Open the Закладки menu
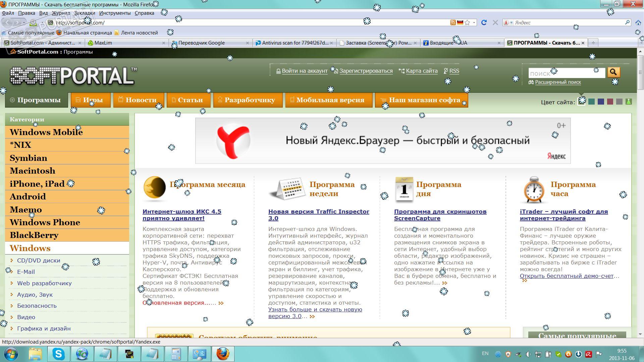The height and width of the screenshot is (362, 644). coord(85,13)
